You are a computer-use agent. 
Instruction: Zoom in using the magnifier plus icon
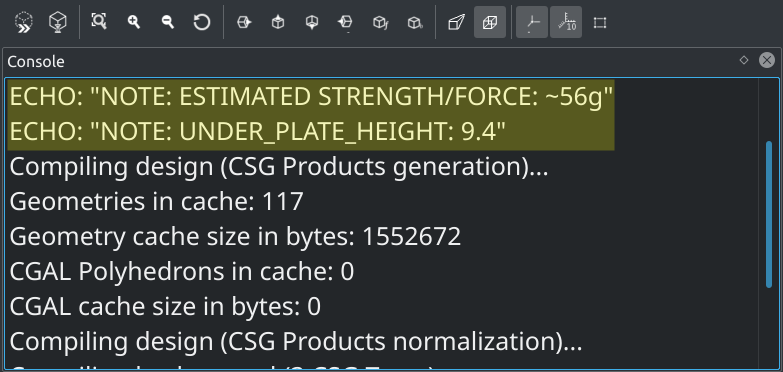pos(133,22)
